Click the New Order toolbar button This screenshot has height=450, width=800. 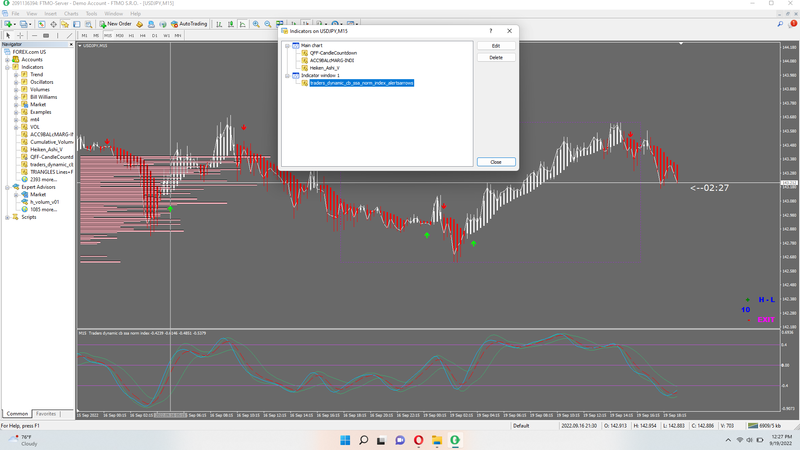[115, 23]
